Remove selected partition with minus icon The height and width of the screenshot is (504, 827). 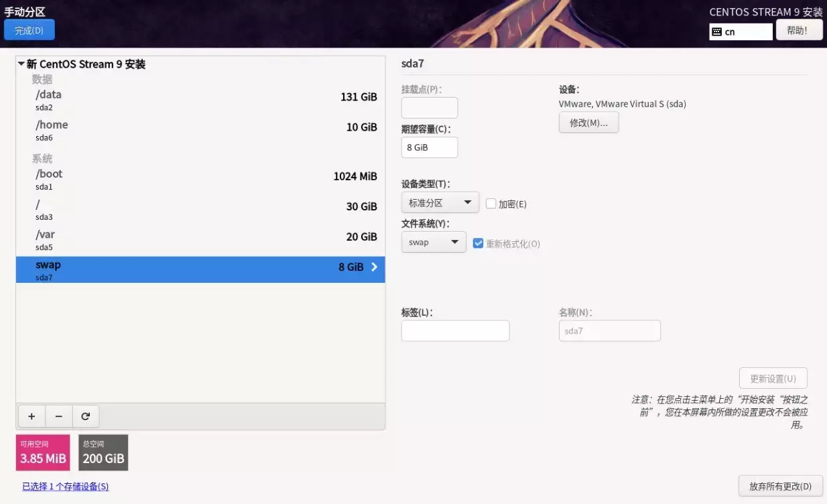[x=59, y=416]
